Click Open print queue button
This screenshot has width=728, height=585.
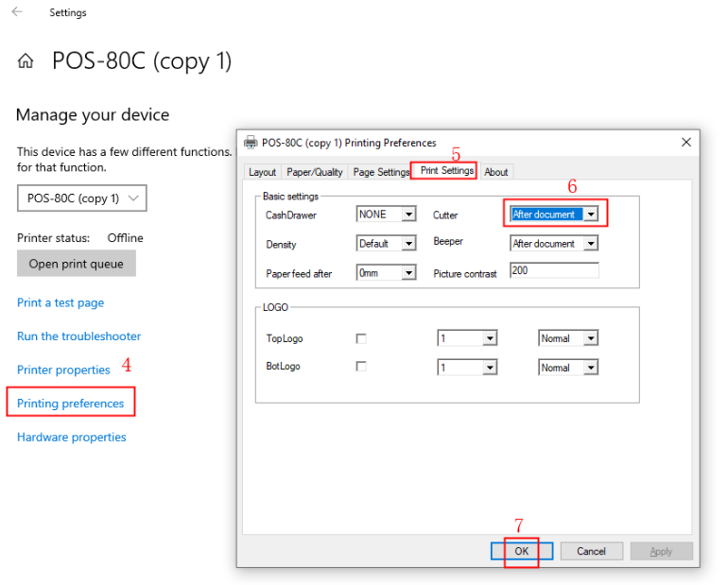tap(77, 264)
